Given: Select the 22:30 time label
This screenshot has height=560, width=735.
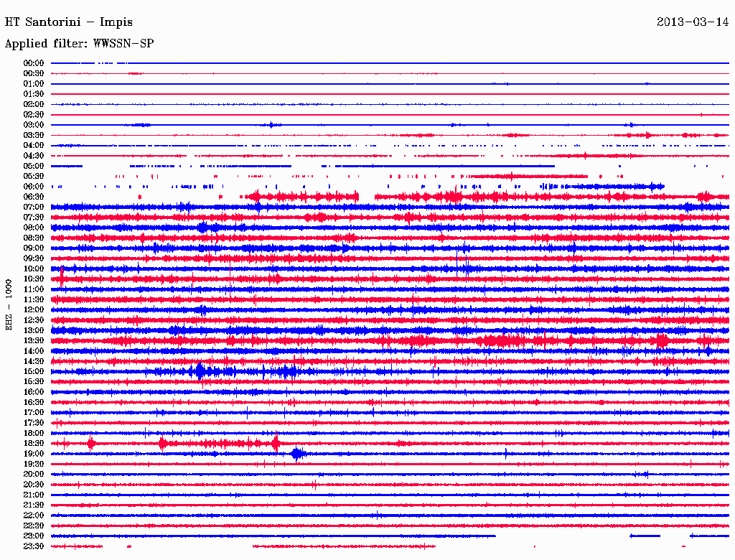Looking at the screenshot, I should pos(34,526).
